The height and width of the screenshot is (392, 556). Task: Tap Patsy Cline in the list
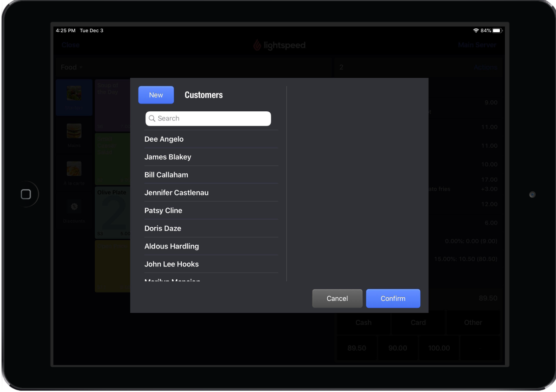click(x=163, y=211)
